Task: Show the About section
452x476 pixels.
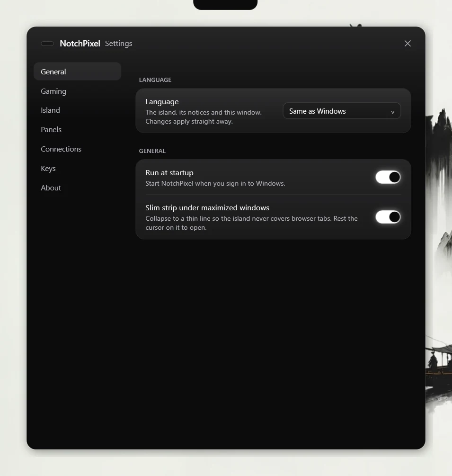Action: pyautogui.click(x=77, y=188)
